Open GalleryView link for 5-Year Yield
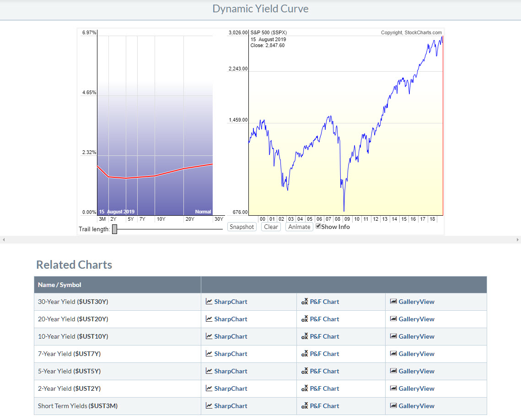 (x=416, y=371)
